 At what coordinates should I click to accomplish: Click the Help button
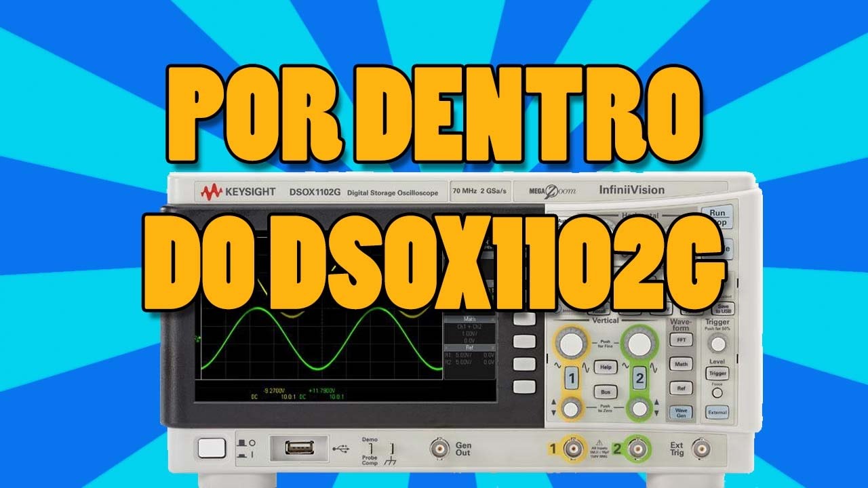[x=606, y=367]
